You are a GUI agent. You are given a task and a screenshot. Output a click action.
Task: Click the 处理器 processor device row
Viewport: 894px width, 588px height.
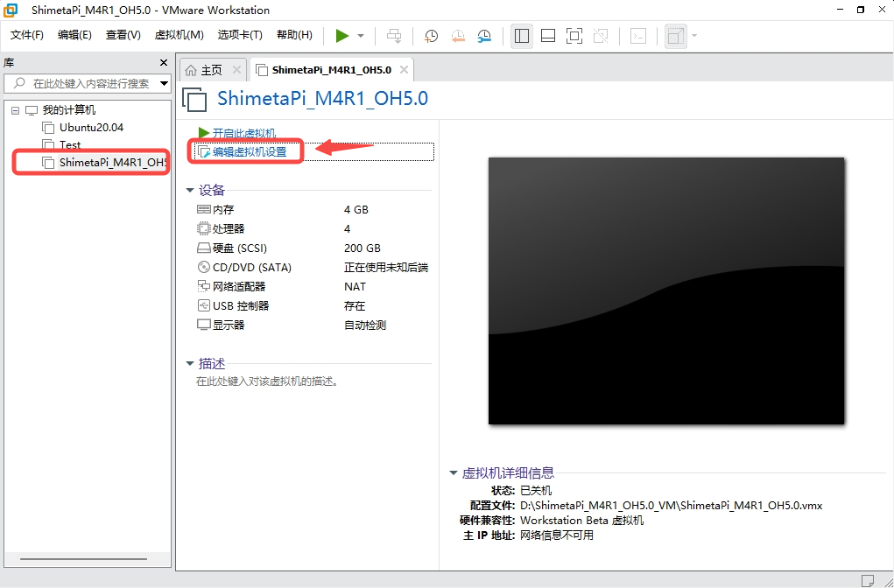click(x=312, y=229)
